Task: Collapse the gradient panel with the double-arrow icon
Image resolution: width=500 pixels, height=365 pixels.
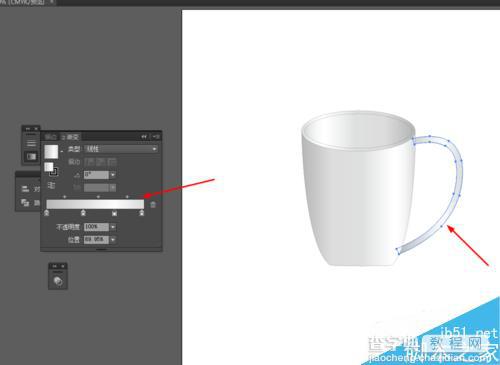Action: 144,137
